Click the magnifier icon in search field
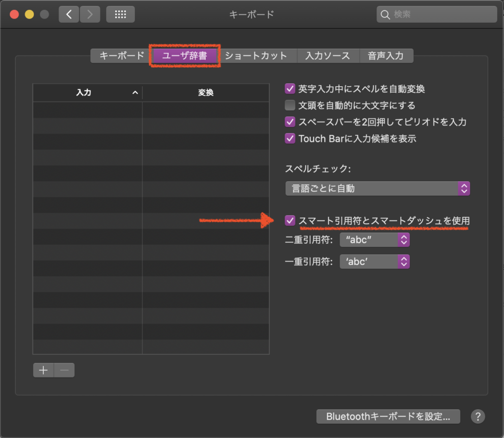The height and width of the screenshot is (438, 504). 385,14
